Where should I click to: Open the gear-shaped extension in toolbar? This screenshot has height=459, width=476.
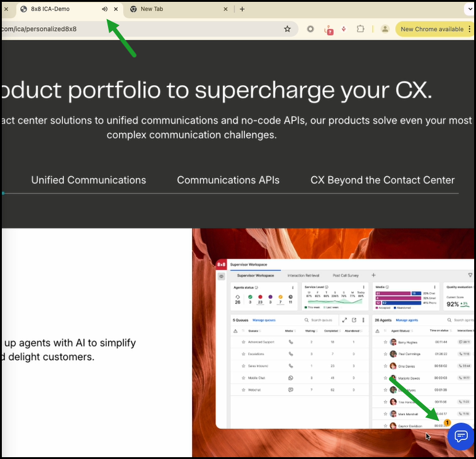click(311, 29)
